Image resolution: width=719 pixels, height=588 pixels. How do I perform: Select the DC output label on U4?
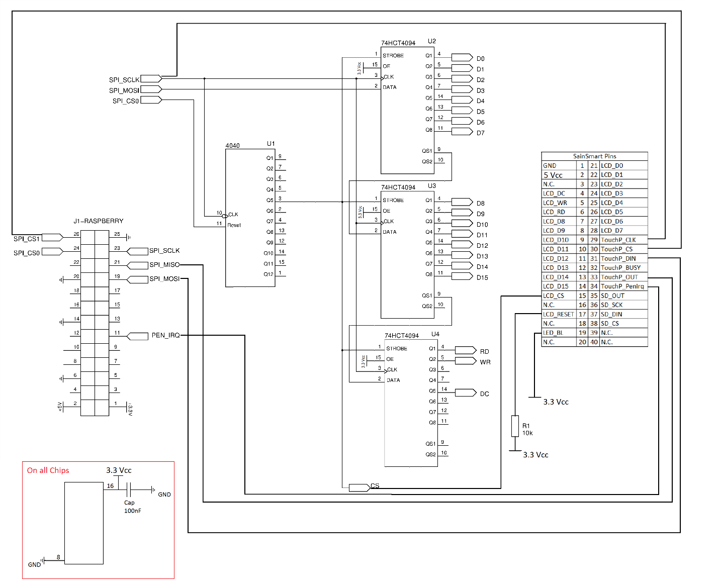pos(484,394)
